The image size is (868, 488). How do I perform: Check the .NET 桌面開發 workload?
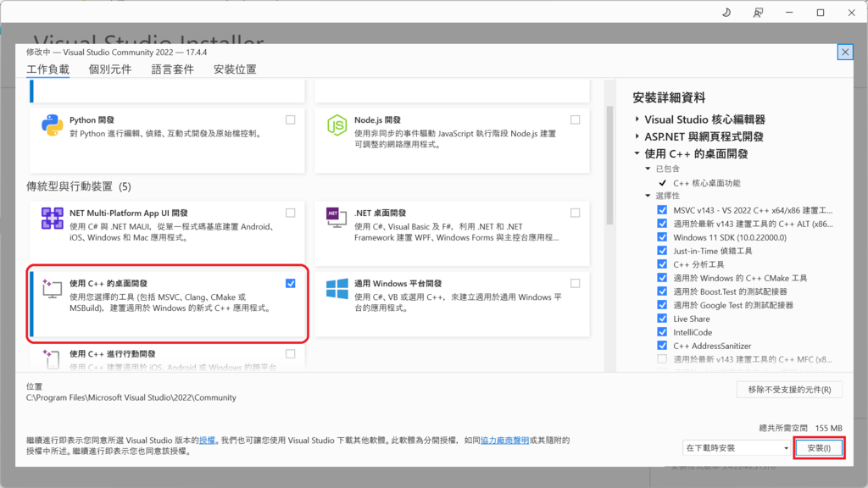tap(576, 213)
